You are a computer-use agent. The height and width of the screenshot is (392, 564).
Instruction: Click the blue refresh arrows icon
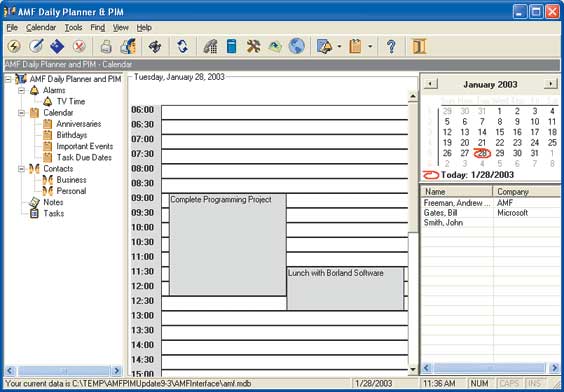pyautogui.click(x=183, y=46)
